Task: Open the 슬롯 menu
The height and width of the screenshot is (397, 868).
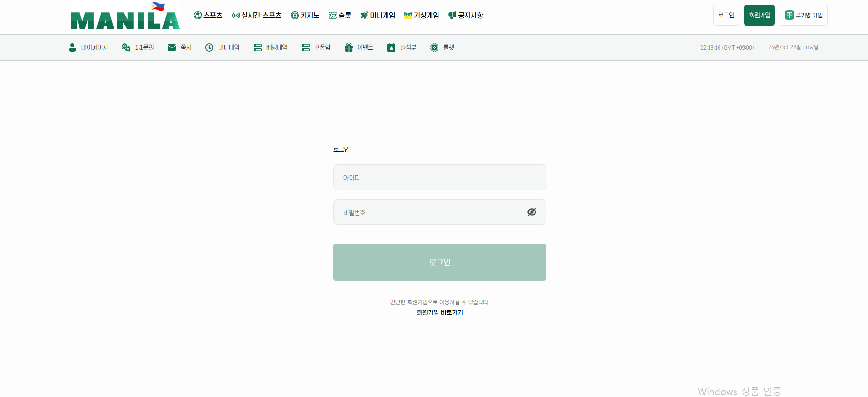Action: (x=340, y=15)
